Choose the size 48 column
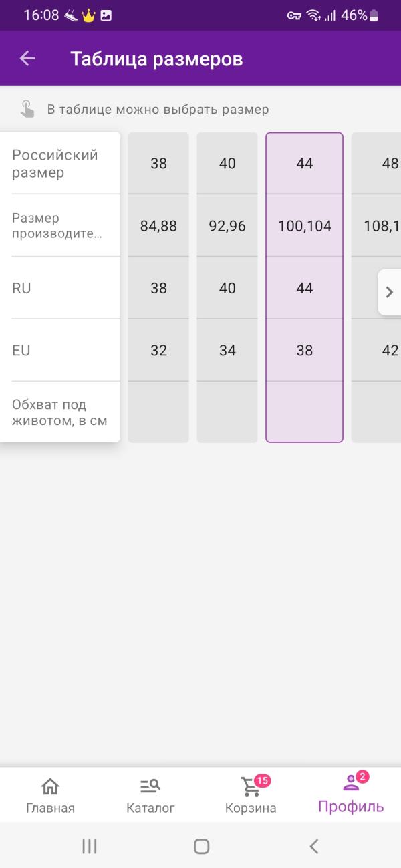 pyautogui.click(x=376, y=287)
